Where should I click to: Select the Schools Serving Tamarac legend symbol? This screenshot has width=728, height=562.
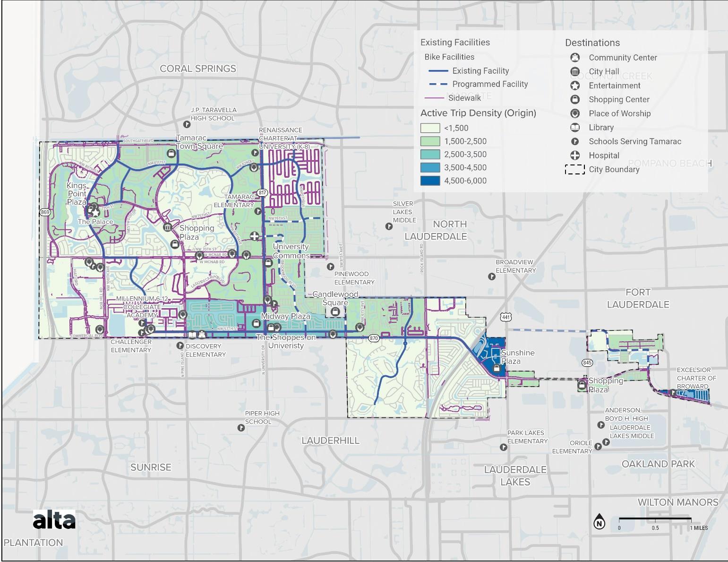coord(575,141)
